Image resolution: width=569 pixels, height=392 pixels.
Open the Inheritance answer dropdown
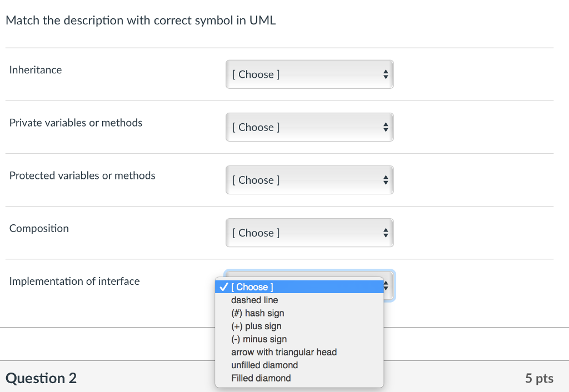(x=309, y=74)
